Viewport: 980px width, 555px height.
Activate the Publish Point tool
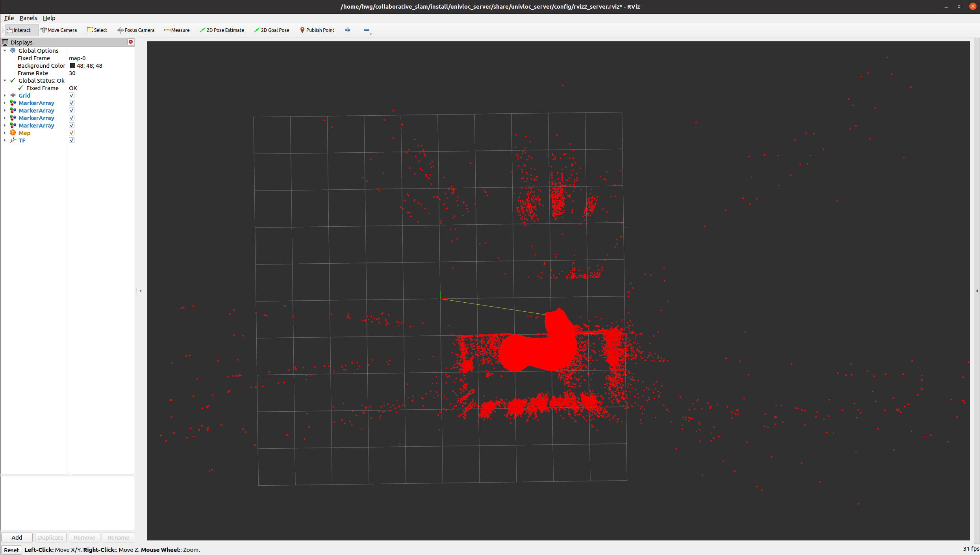pos(317,30)
